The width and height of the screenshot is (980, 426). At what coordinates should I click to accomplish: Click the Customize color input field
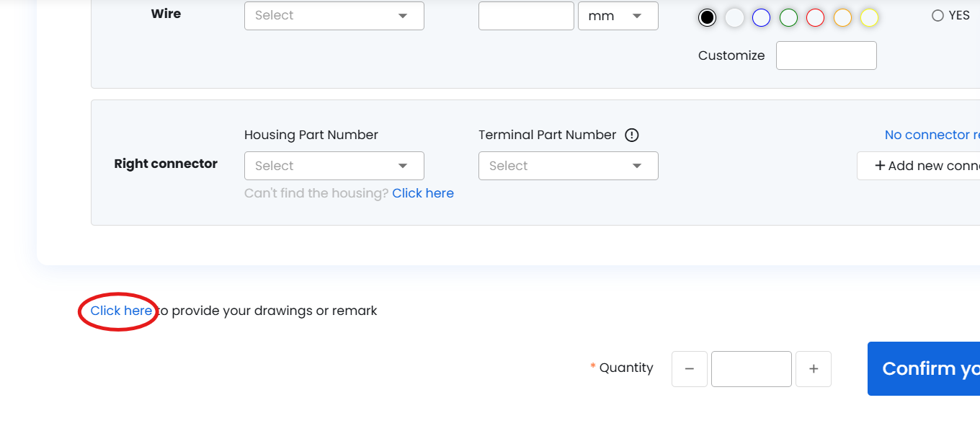(x=826, y=56)
